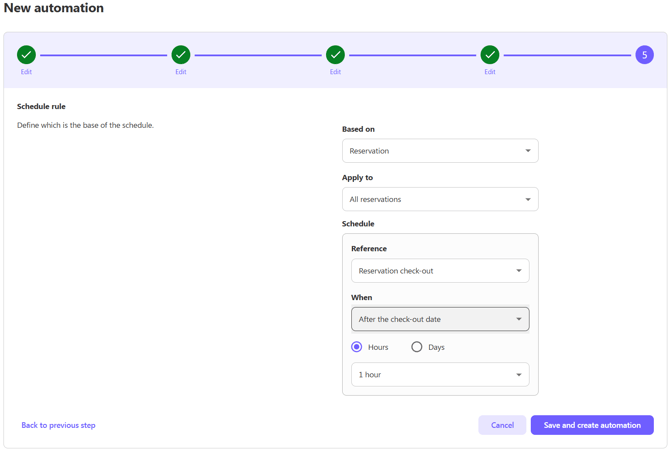Viewport: 670px width, 451px height.
Task: Click Edit under the first step
Action: 26,72
